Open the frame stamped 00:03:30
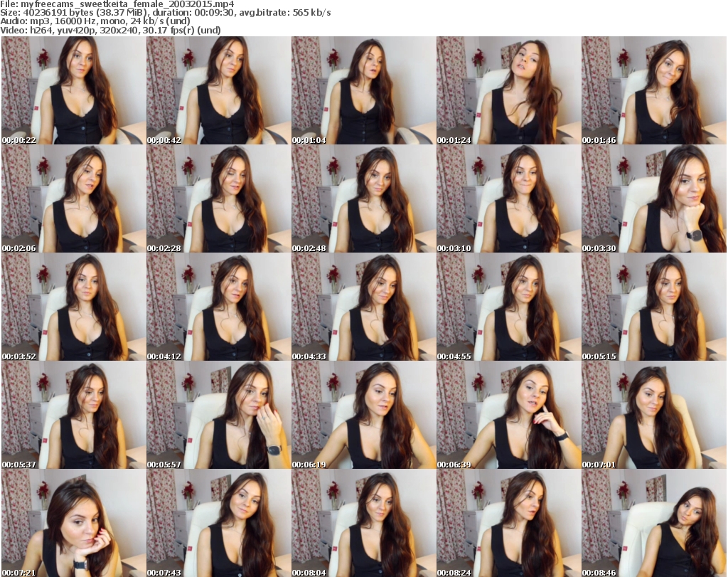Screen dimensions: 728x577 pos(654,198)
